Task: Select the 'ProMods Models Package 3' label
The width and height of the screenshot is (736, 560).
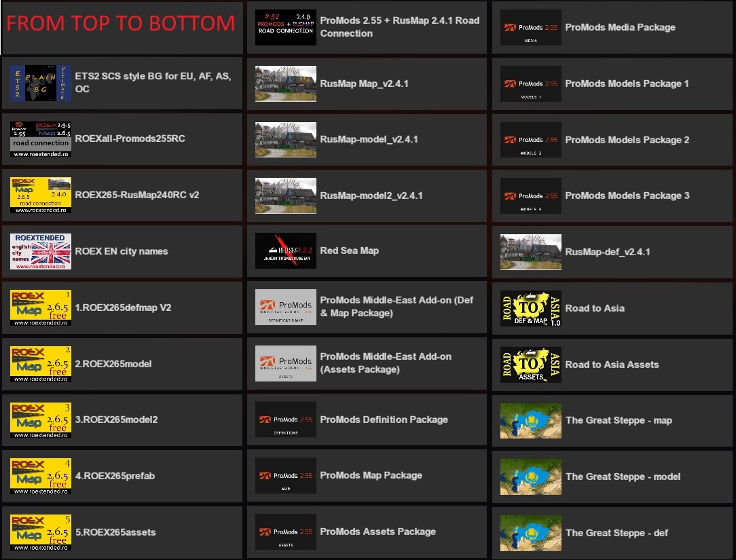Action: 627,195
